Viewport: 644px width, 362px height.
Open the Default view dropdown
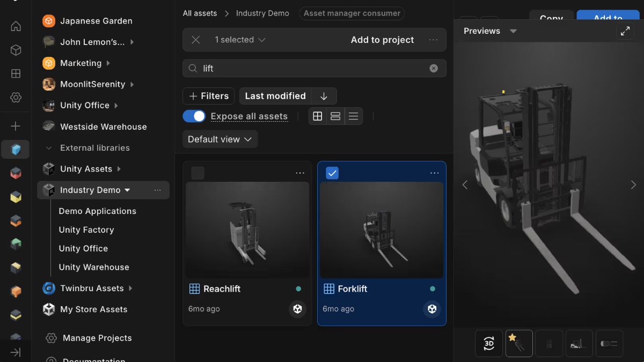[x=220, y=139]
